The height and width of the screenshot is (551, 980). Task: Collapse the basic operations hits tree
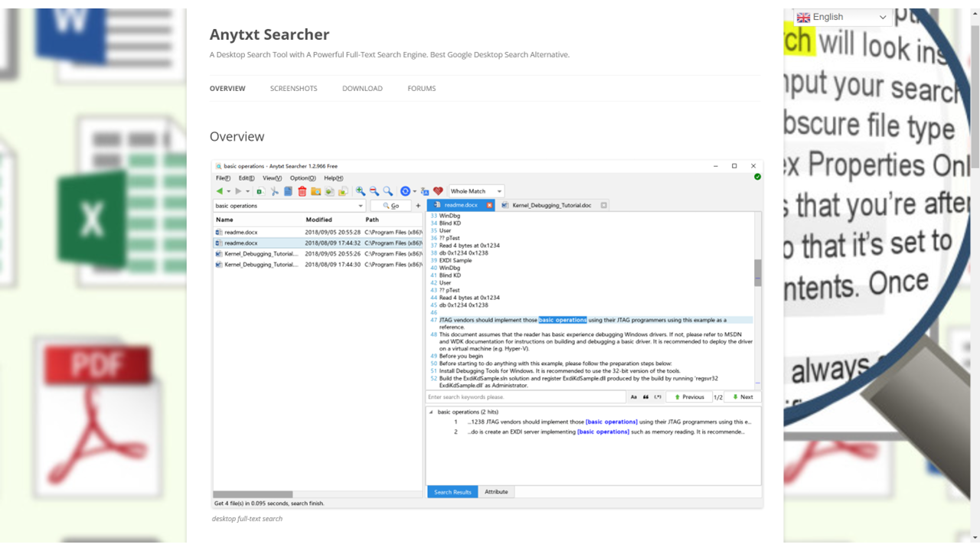pos(430,412)
